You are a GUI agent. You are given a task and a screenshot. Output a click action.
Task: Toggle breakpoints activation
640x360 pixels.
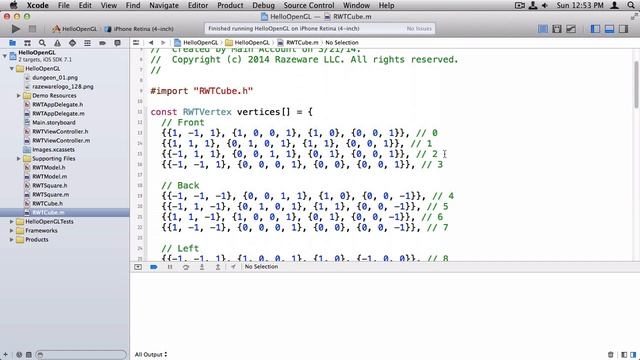pyautogui.click(x=153, y=267)
